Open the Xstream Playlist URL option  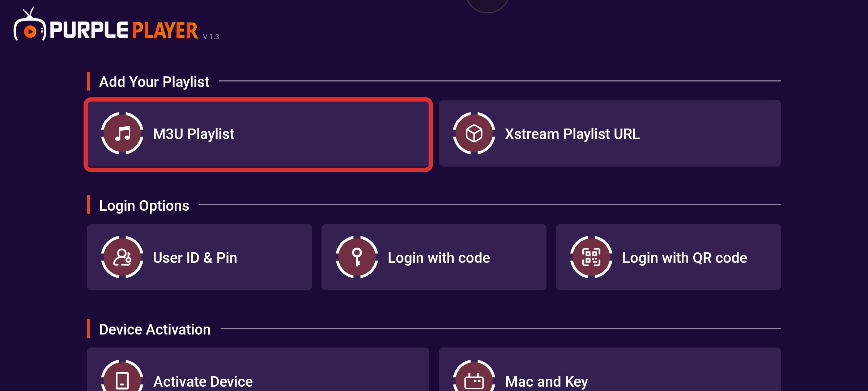pyautogui.click(x=609, y=133)
